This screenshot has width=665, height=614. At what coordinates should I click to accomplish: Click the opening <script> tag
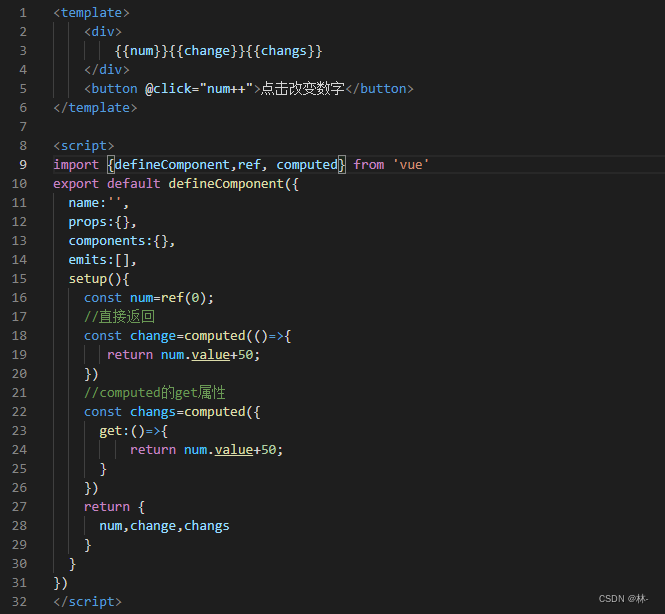(84, 146)
